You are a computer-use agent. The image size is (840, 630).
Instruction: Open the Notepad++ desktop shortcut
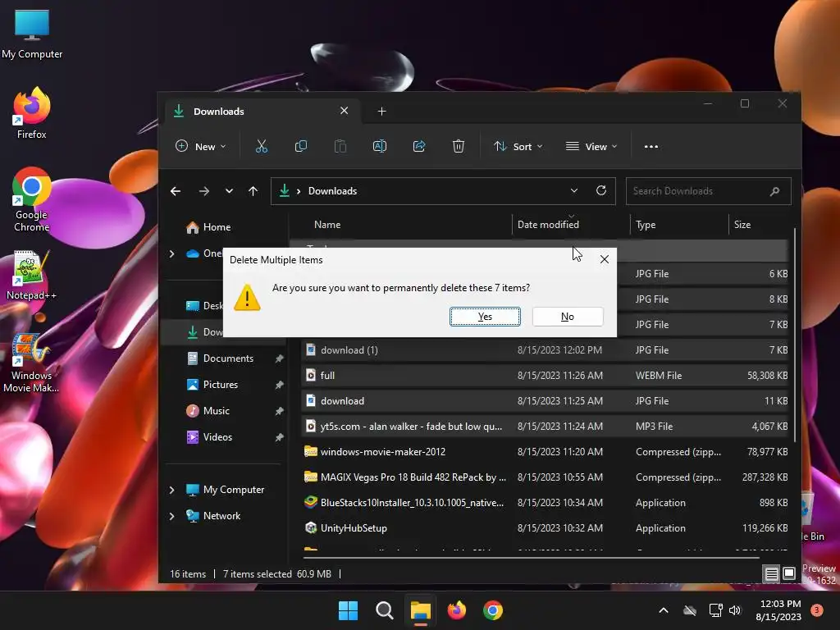pyautogui.click(x=31, y=276)
